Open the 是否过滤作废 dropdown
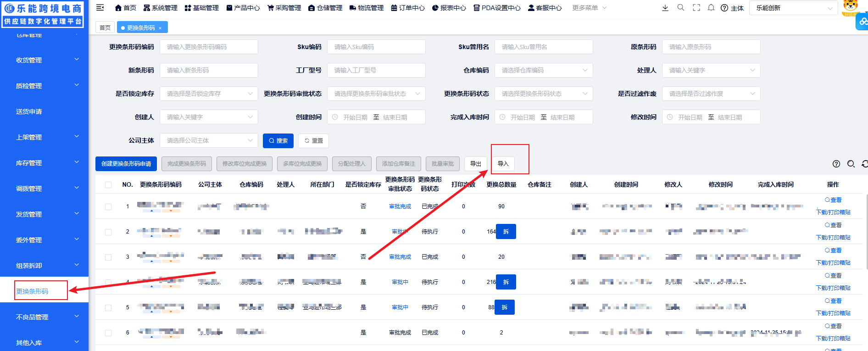The image size is (868, 351). point(711,94)
